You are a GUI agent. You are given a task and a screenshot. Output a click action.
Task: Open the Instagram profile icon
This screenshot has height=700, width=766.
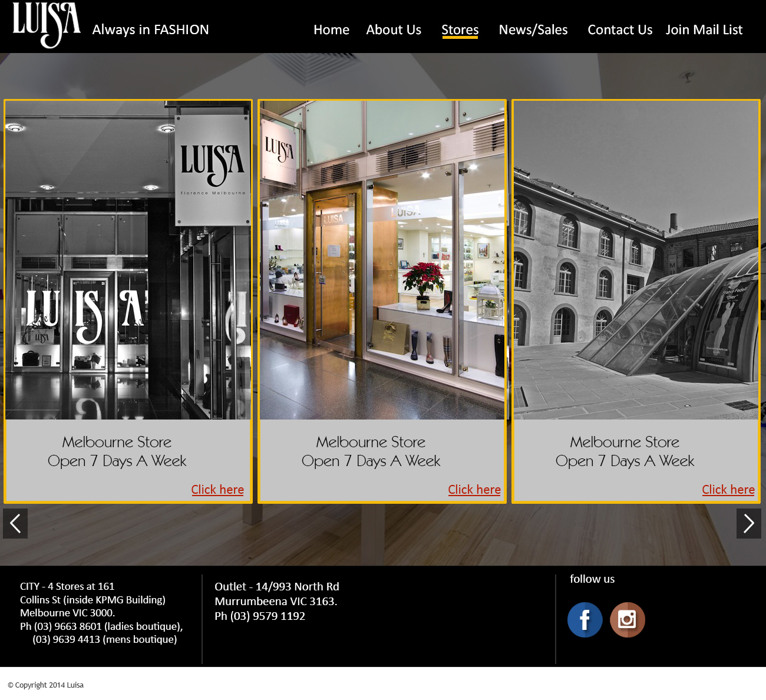pyautogui.click(x=628, y=620)
